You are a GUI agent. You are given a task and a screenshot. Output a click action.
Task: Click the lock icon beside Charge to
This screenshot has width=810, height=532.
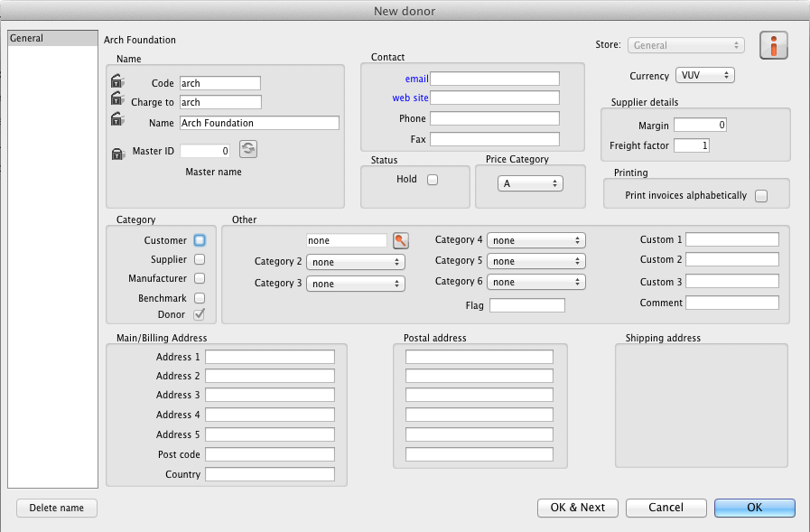coord(117,101)
